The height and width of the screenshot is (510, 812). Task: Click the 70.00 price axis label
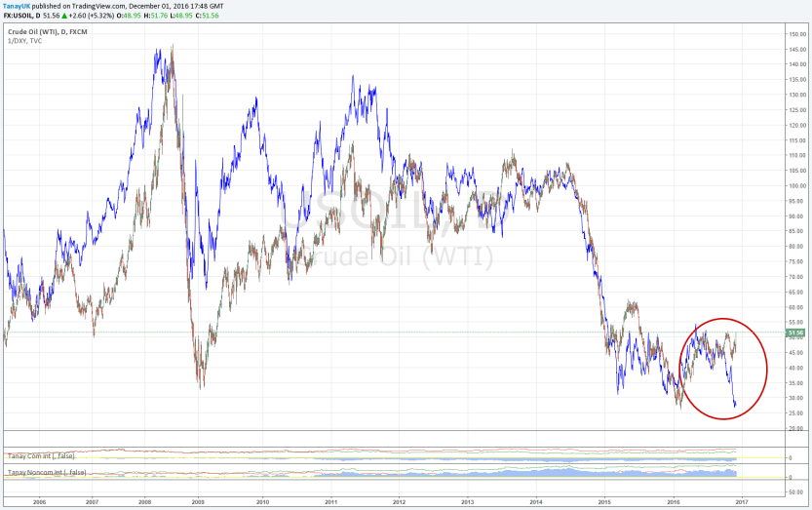tap(797, 277)
